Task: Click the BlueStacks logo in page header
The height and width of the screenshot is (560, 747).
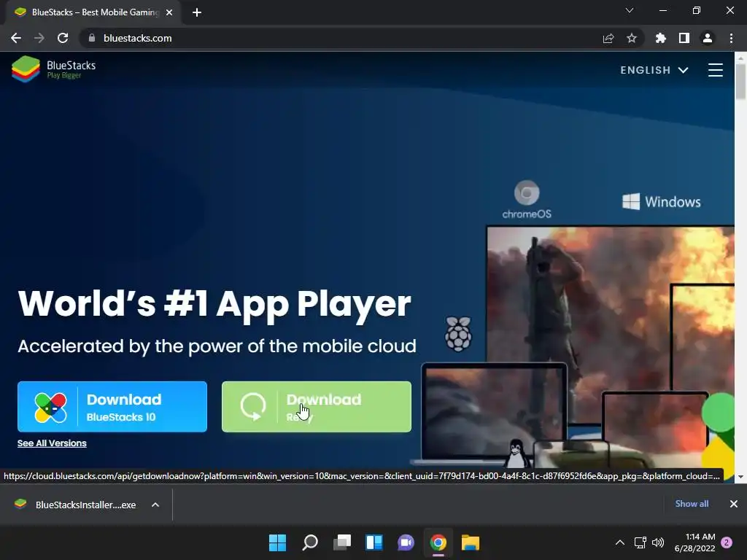Action: pyautogui.click(x=53, y=69)
